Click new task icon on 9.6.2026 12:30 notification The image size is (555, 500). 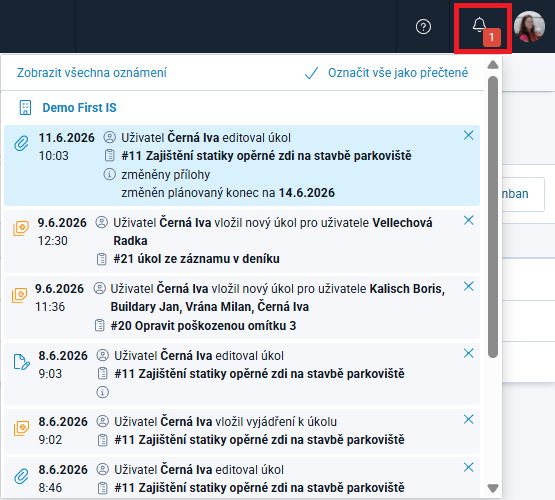click(x=21, y=228)
